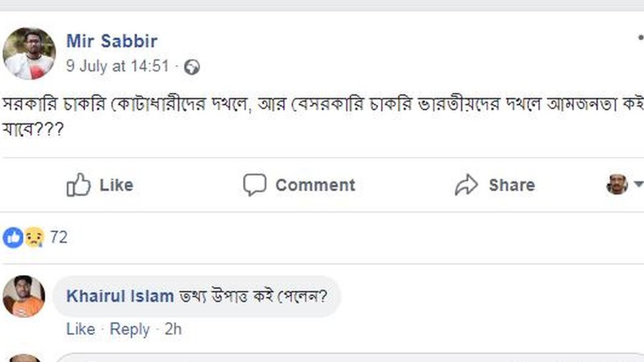Click the "2h" comment timestamp
644x362 pixels.
[x=173, y=329]
